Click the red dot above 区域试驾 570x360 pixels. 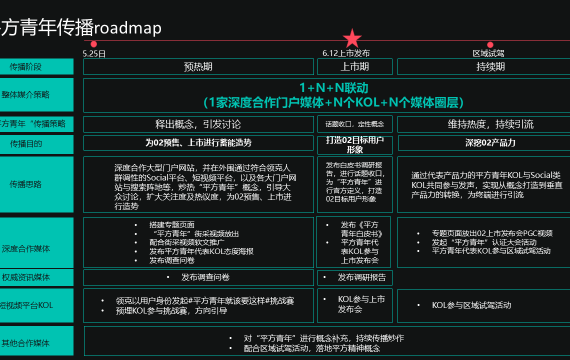(x=490, y=45)
